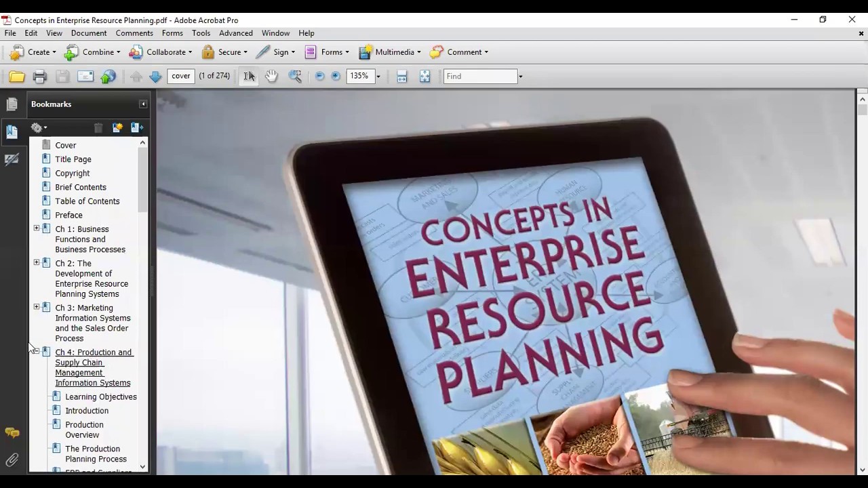
Task: Collapse the Bookmarks panel arrow button
Action: (x=143, y=104)
